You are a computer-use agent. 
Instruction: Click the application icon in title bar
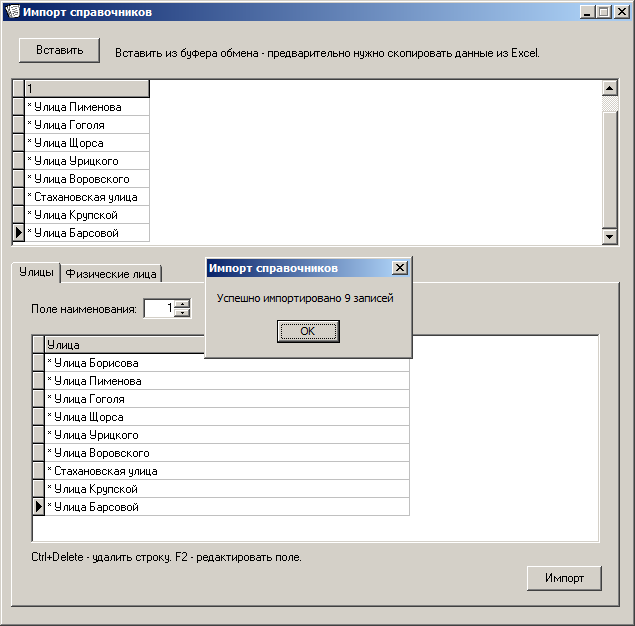pyautogui.click(x=12, y=12)
